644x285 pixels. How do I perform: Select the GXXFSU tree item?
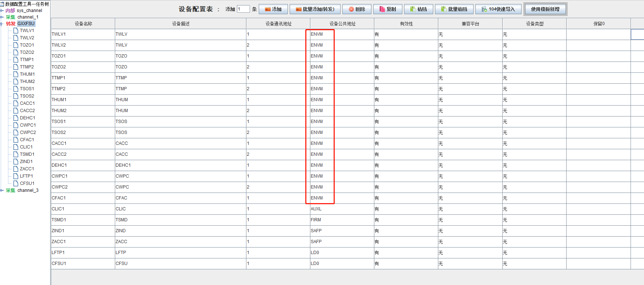(x=26, y=24)
